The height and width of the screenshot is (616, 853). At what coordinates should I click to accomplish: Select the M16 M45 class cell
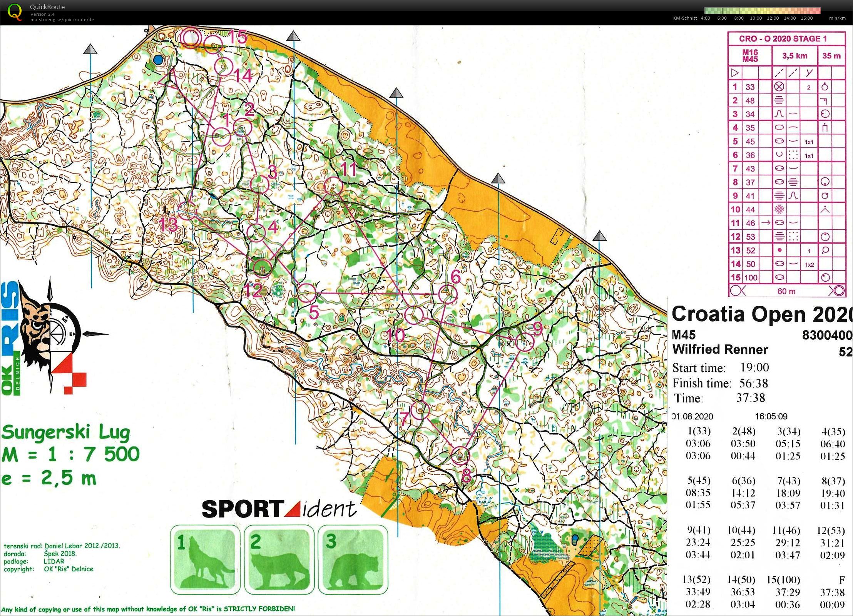pyautogui.click(x=750, y=55)
